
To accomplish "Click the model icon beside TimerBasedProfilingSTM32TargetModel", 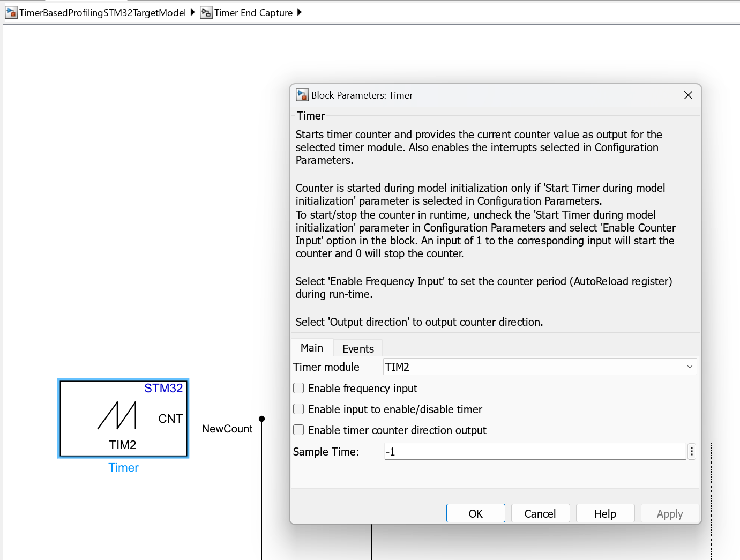I will [x=11, y=12].
